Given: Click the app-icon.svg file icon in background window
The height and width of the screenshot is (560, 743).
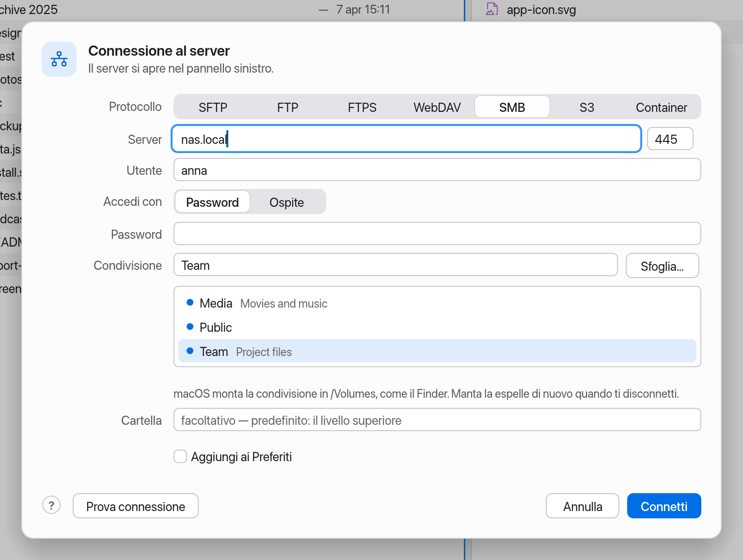Looking at the screenshot, I should click(x=492, y=9).
